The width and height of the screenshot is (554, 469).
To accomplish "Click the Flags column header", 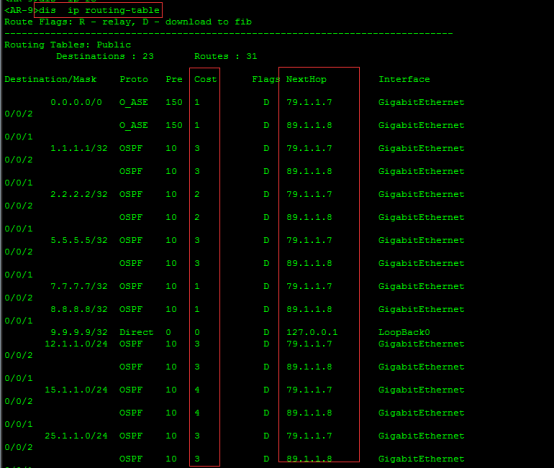I will click(266, 80).
